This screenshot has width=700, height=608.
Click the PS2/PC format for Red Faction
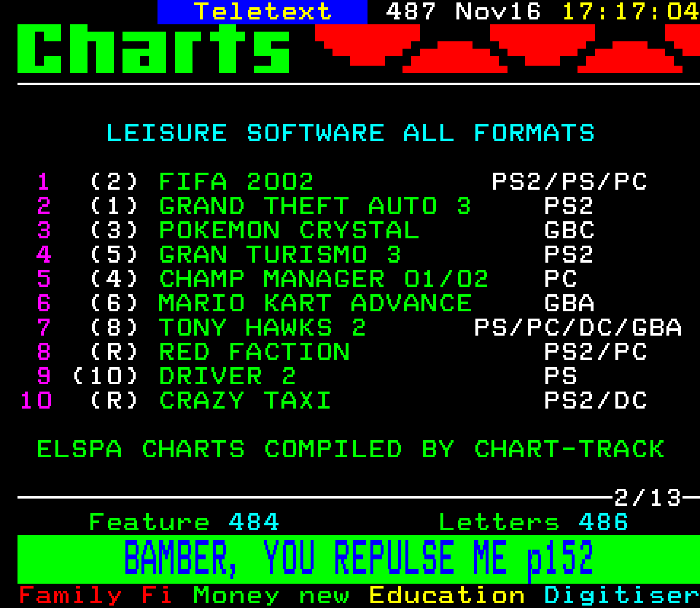[x=595, y=352]
